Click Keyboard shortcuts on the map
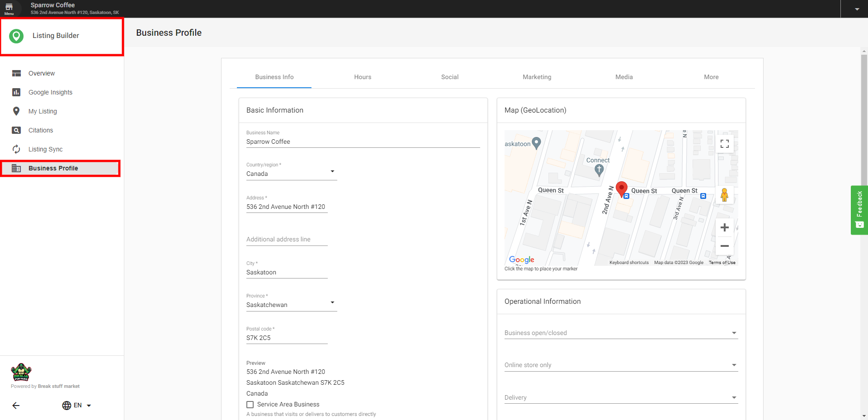 click(x=629, y=263)
